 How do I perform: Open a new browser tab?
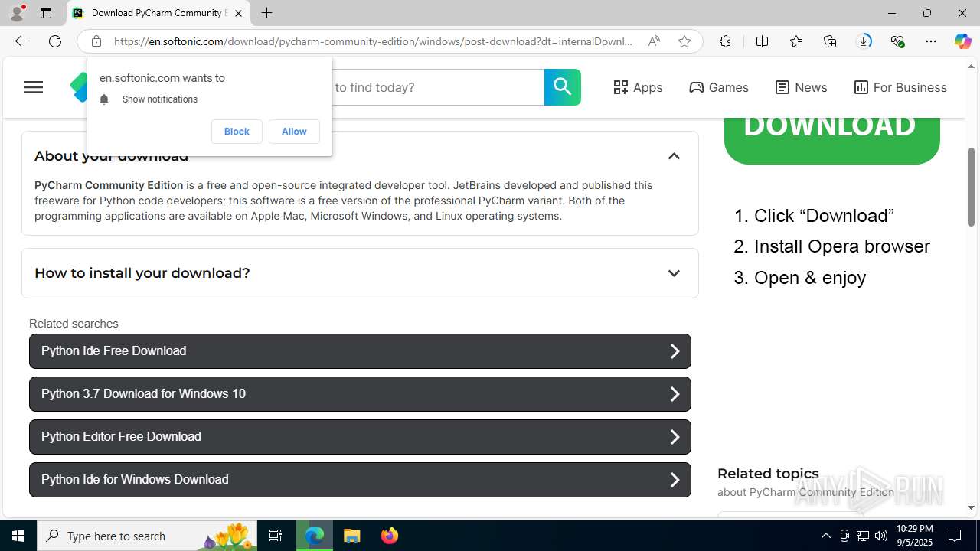266,13
